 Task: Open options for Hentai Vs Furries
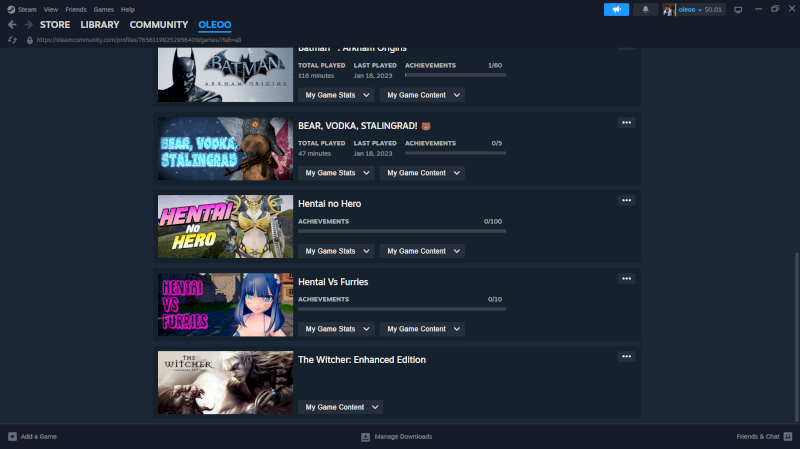(627, 279)
